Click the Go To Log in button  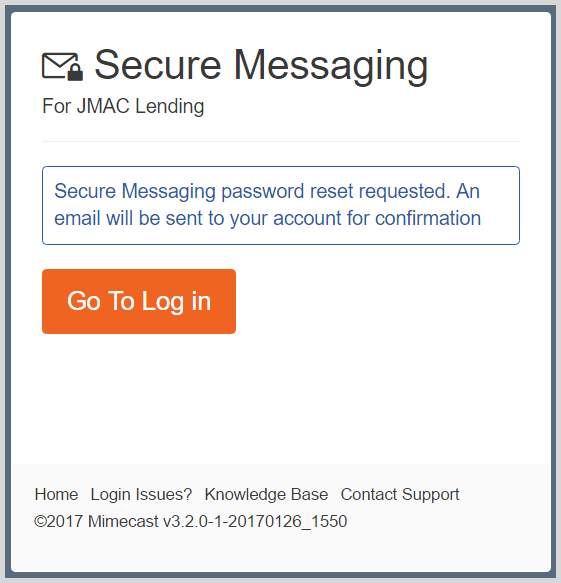tap(139, 301)
